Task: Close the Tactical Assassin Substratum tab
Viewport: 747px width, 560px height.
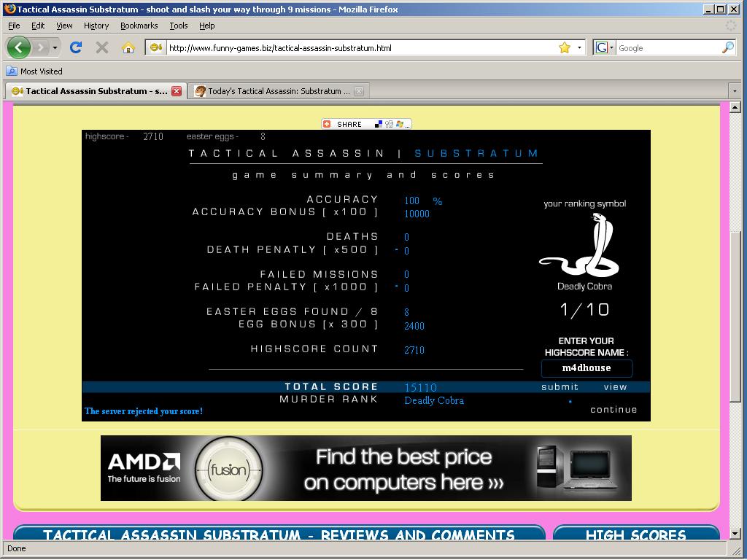Action: click(x=177, y=91)
